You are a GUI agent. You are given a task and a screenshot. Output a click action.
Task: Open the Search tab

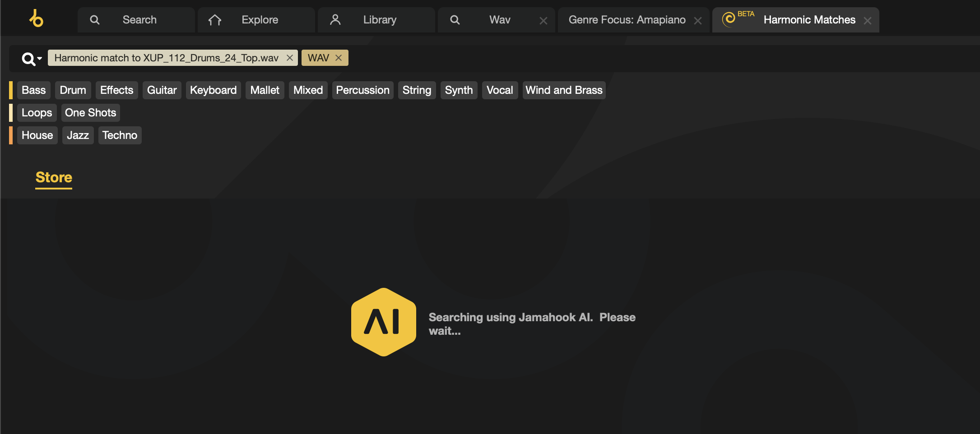[136, 20]
